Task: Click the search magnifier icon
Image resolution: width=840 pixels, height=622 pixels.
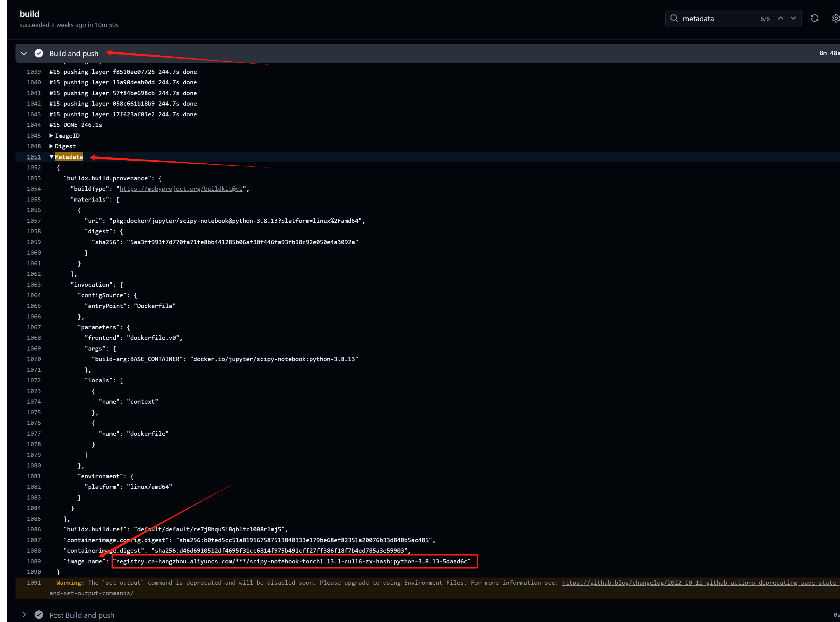Action: pos(674,18)
